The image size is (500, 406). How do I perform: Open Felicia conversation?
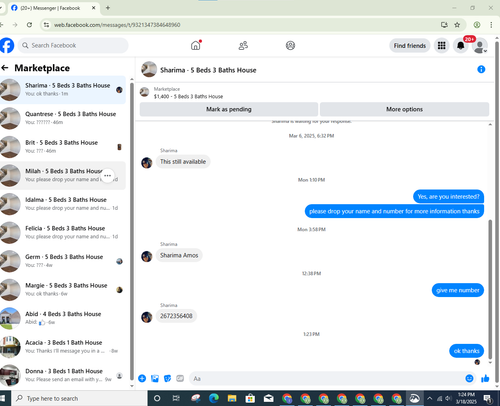[x=63, y=233]
